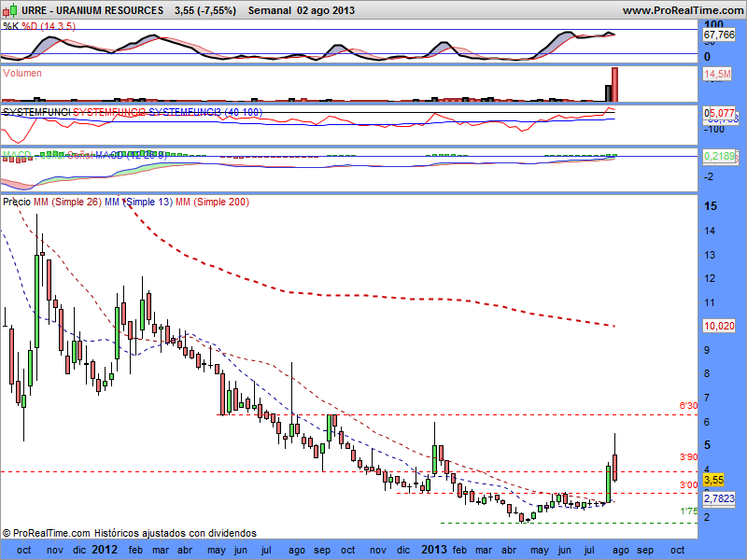The height and width of the screenshot is (560, 747).
Task: Select the Volumen panel label
Action: [x=21, y=73]
